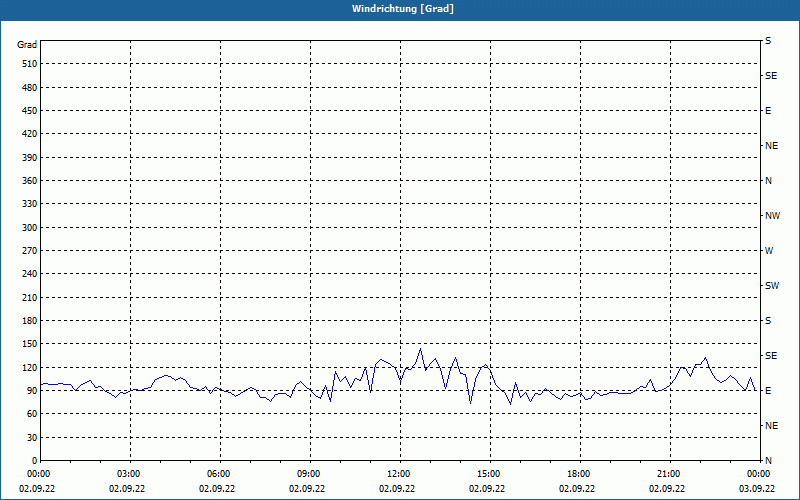Click the N compass label level with 360
Image resolution: width=800 pixels, height=500 pixels.
click(768, 181)
